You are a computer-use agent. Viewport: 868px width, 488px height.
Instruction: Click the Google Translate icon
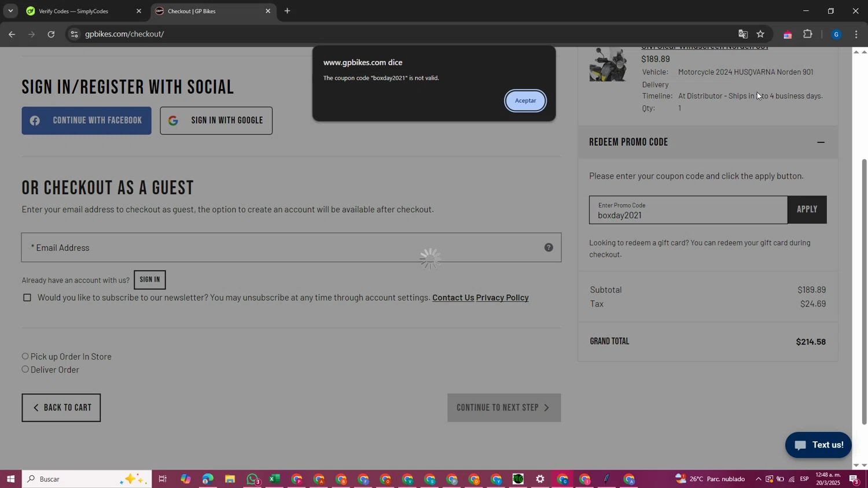pos(743,34)
